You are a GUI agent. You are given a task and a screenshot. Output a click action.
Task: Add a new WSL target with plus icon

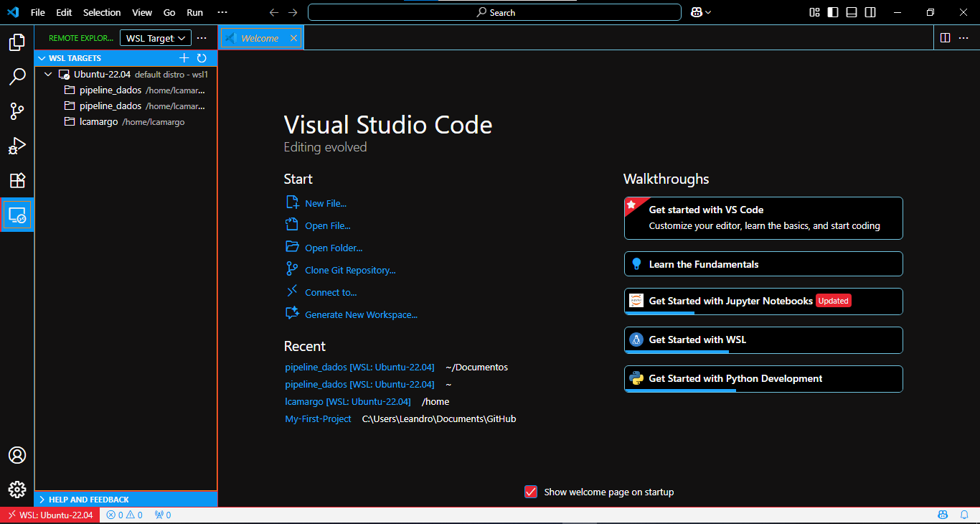pos(184,58)
